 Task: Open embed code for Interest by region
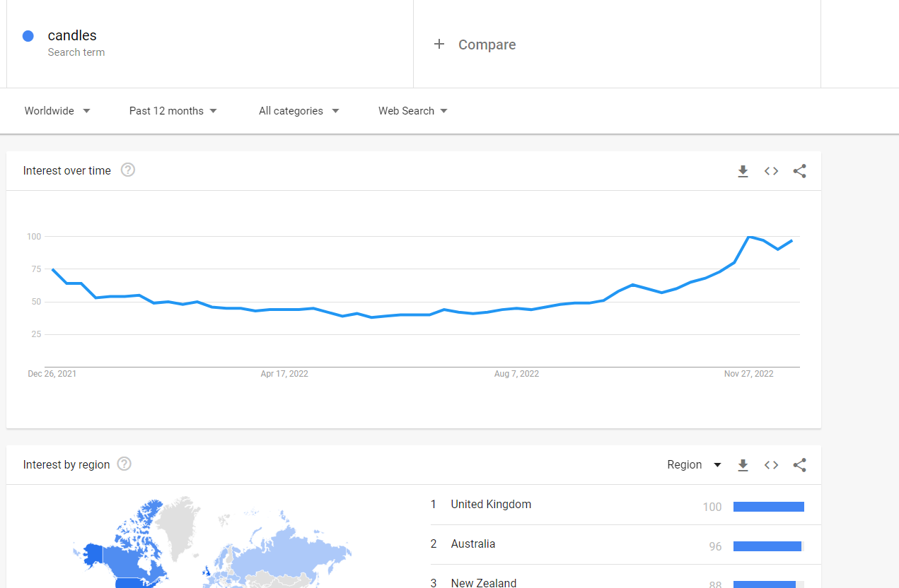pos(771,465)
